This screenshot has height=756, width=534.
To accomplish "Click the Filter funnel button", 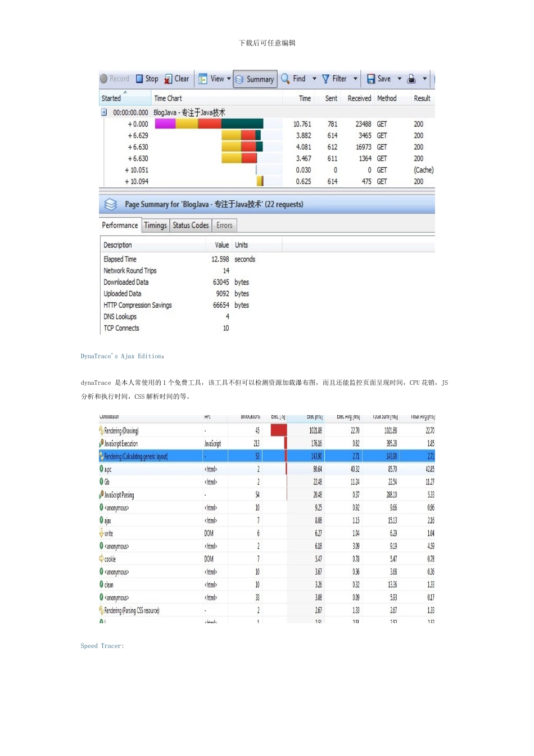I will click(x=334, y=79).
